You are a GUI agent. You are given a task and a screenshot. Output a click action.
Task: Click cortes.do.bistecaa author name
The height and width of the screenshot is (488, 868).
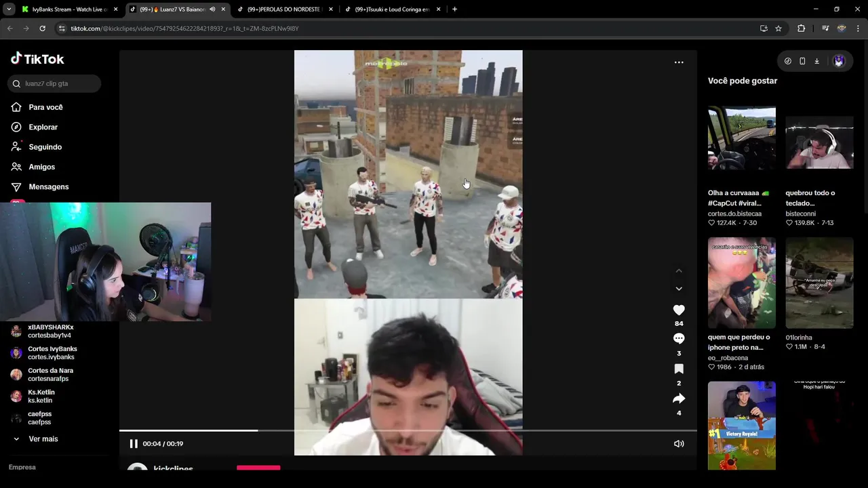[734, 213]
